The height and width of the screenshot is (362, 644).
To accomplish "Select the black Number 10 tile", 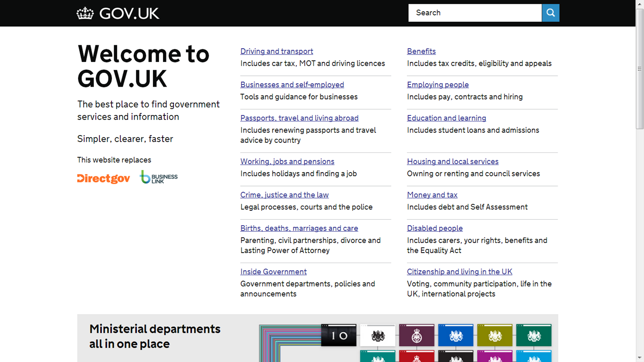I will pyautogui.click(x=339, y=335).
